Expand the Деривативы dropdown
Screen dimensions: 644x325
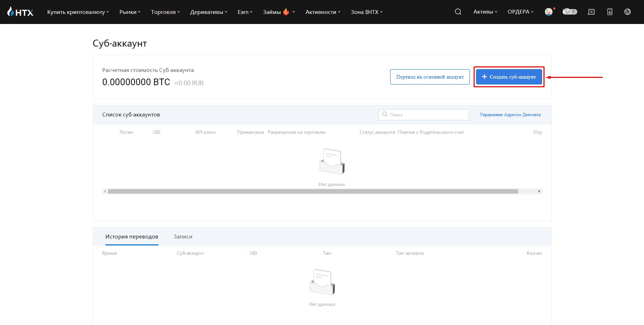click(x=209, y=12)
